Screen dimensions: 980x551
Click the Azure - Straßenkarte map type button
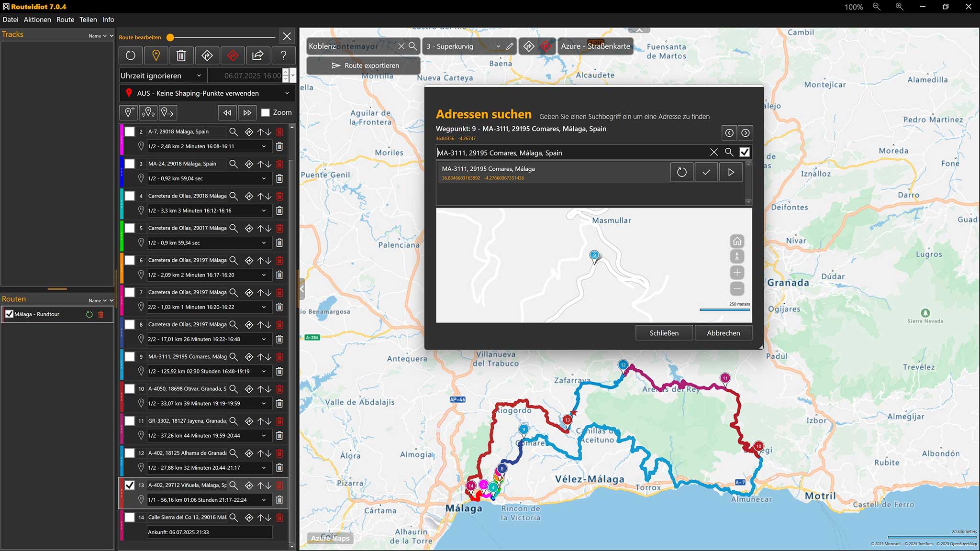pyautogui.click(x=595, y=46)
